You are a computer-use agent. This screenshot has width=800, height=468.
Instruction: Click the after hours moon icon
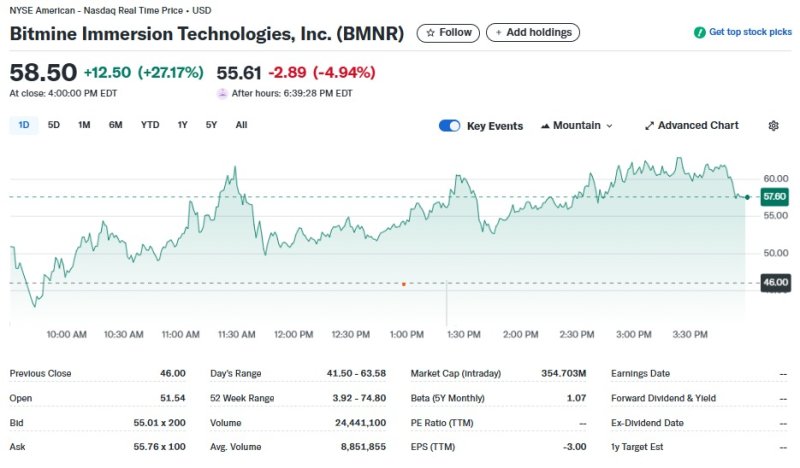pos(222,93)
